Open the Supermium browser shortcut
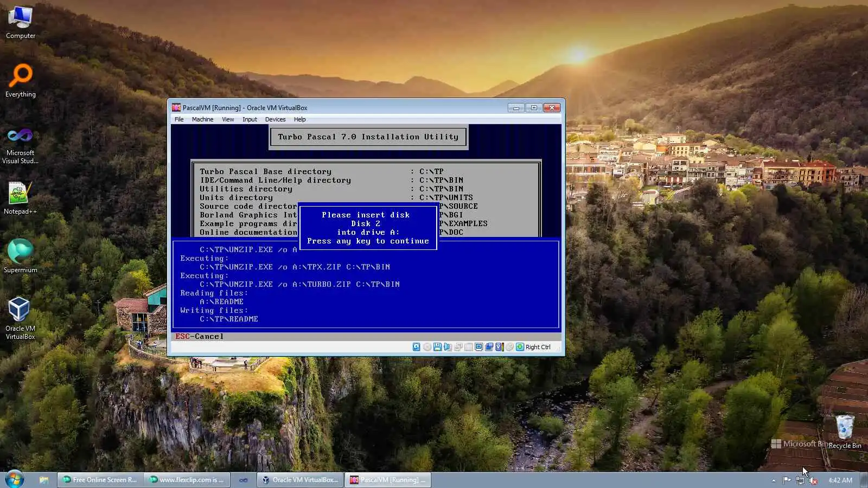This screenshot has height=488, width=868. coord(21,256)
